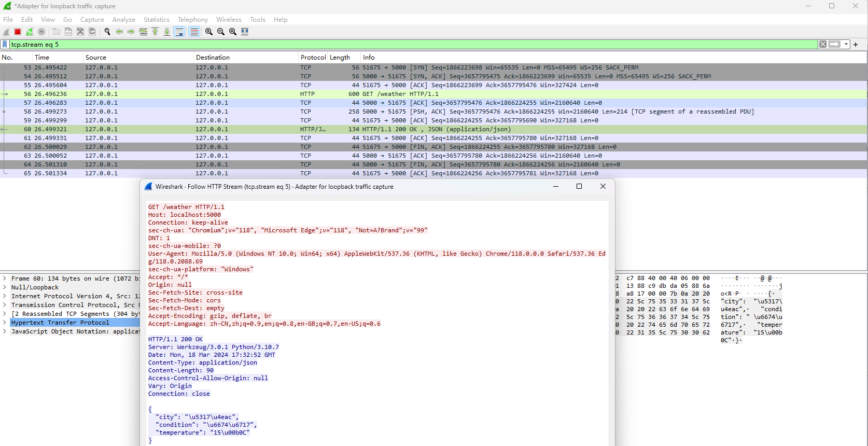Screen dimensions: 868x446
Task: Toggle packet list colorization
Action: click(x=194, y=32)
